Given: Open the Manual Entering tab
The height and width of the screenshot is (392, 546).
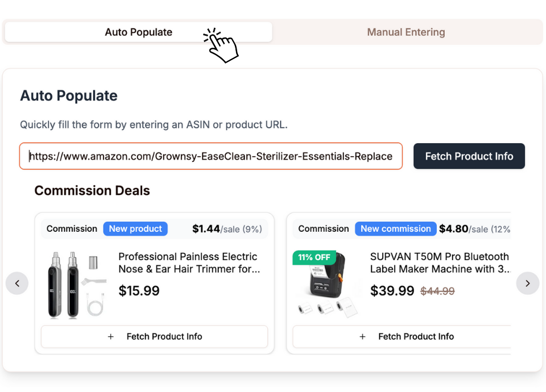Looking at the screenshot, I should tap(406, 32).
